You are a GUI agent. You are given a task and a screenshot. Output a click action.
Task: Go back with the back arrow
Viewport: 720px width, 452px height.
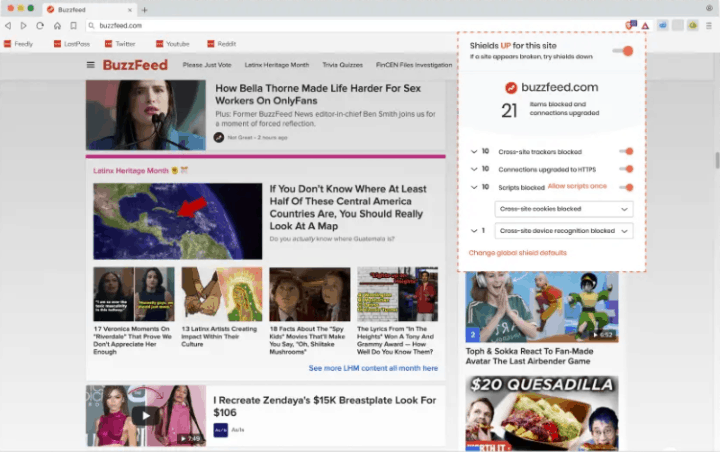(8, 26)
